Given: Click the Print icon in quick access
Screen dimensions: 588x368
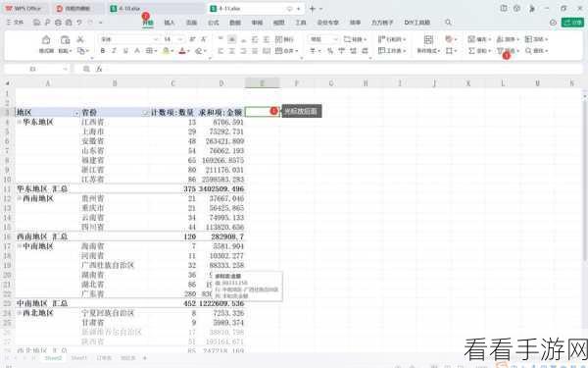Looking at the screenshot, I should [58, 23].
